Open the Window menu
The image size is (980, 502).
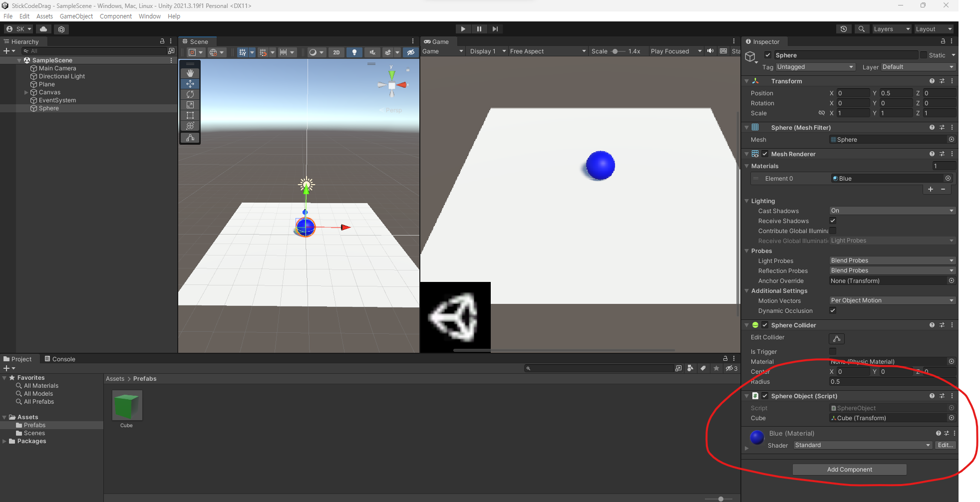(150, 16)
